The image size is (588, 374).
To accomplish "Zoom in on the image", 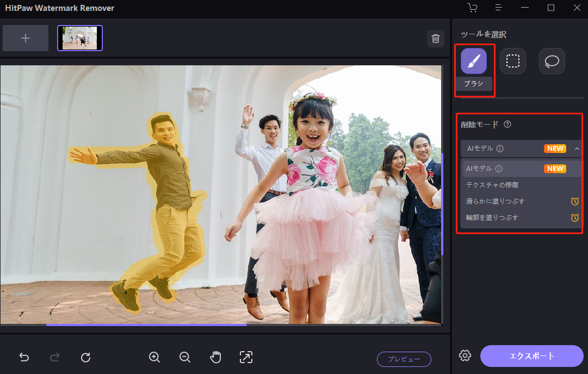I will point(154,357).
